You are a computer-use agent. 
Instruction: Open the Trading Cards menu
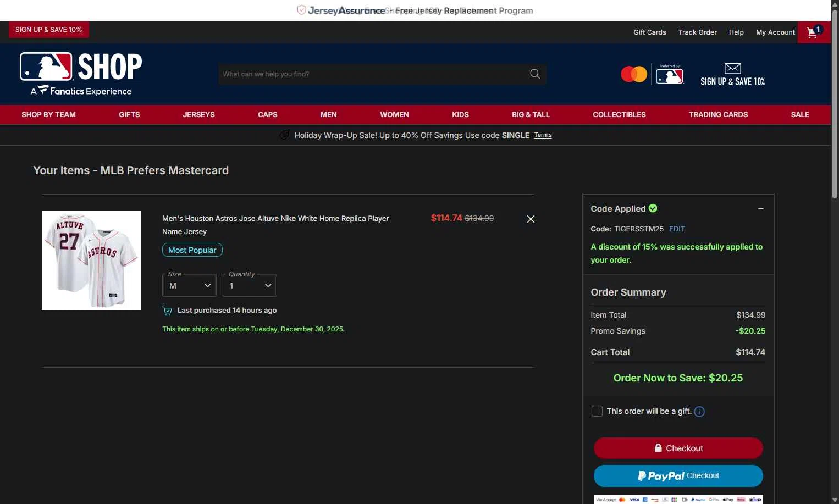(718, 114)
